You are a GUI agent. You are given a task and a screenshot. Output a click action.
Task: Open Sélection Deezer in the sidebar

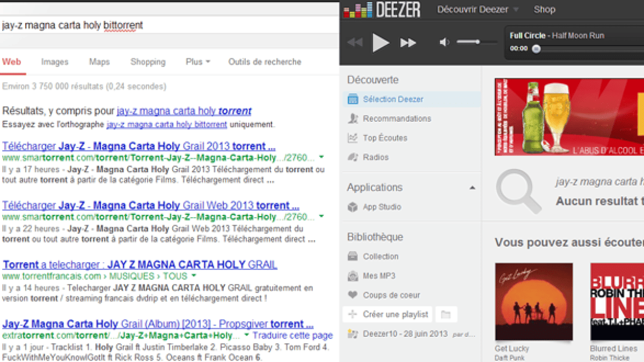click(x=412, y=99)
